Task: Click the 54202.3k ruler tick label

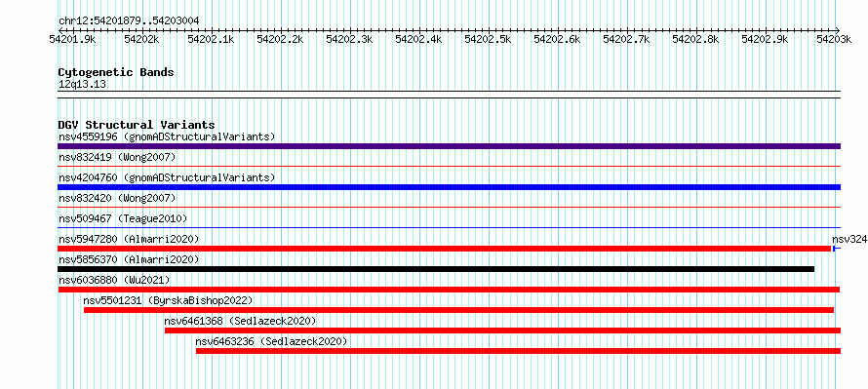Action: click(x=349, y=39)
